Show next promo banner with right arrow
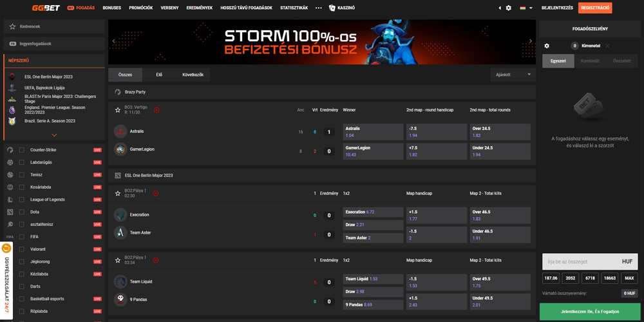 click(531, 41)
